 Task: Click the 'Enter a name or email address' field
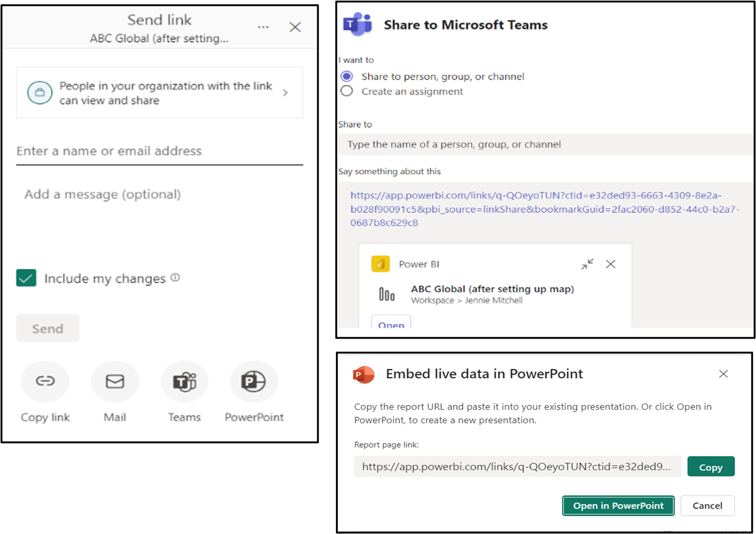tap(159, 151)
